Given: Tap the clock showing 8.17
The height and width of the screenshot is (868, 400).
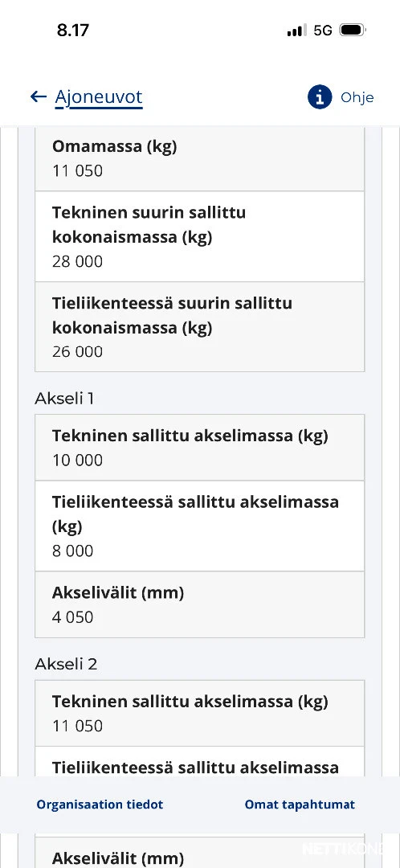Looking at the screenshot, I should (73, 30).
